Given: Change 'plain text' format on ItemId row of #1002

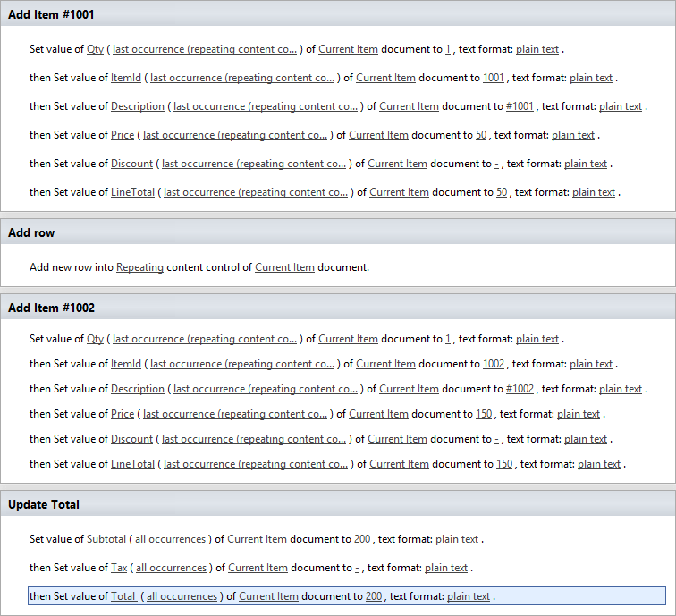Looking at the screenshot, I should pyautogui.click(x=591, y=364).
